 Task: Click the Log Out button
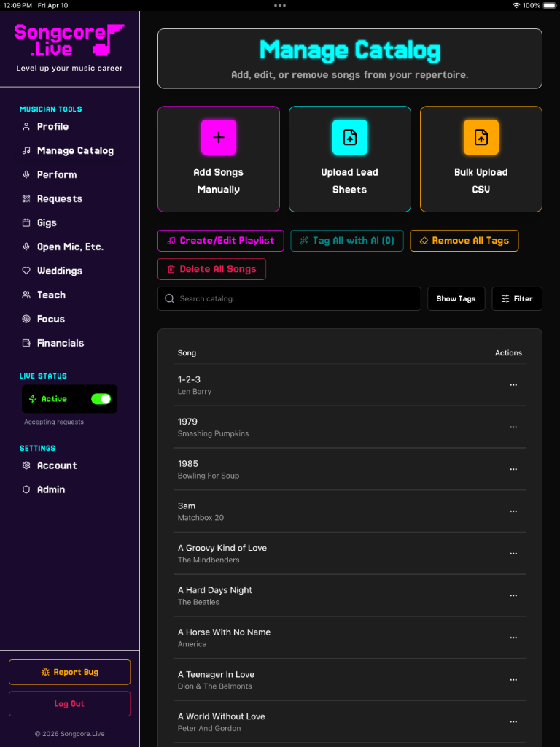[69, 704]
